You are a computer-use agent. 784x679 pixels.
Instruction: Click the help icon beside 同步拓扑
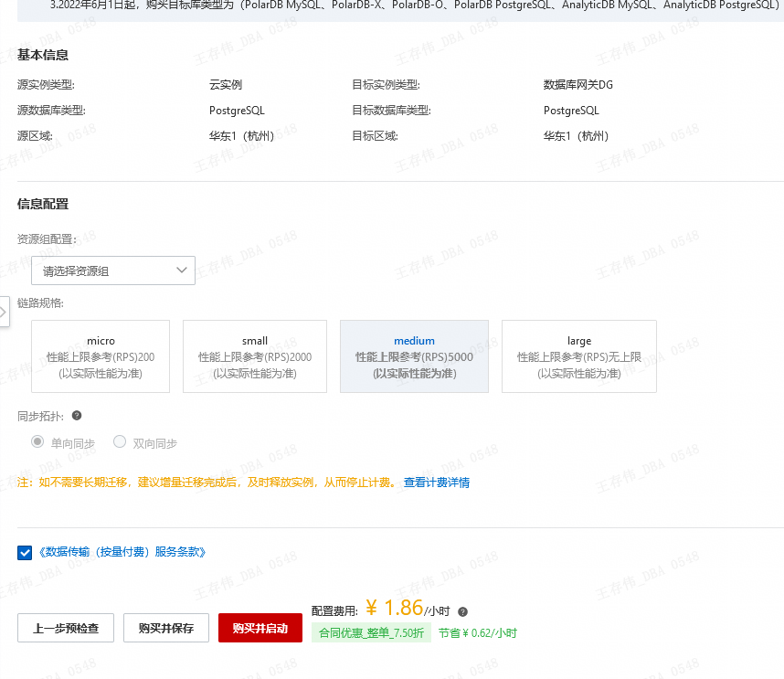click(x=77, y=415)
